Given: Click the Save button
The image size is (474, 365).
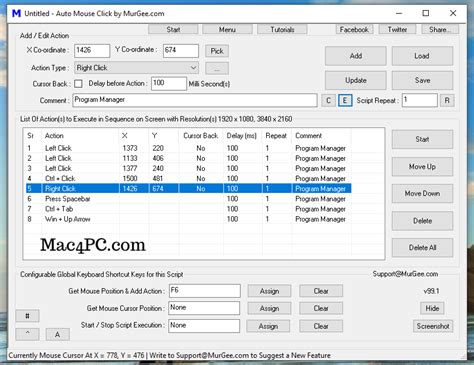Looking at the screenshot, I should click(422, 80).
